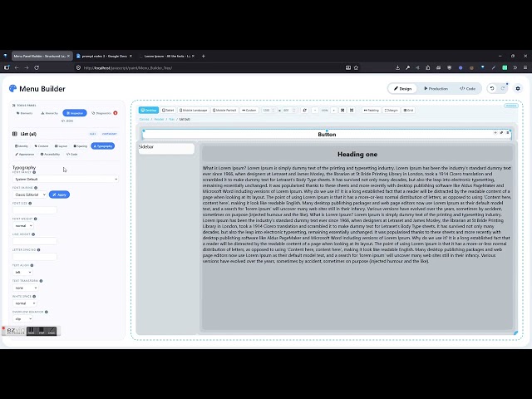Open Text Transform none dropdown
532x399 pixels.
(25, 288)
